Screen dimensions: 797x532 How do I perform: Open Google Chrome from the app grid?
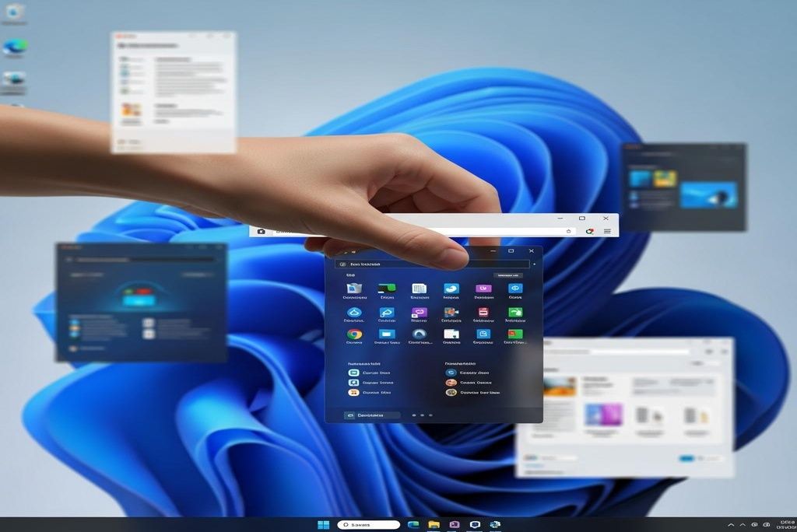[x=354, y=334]
